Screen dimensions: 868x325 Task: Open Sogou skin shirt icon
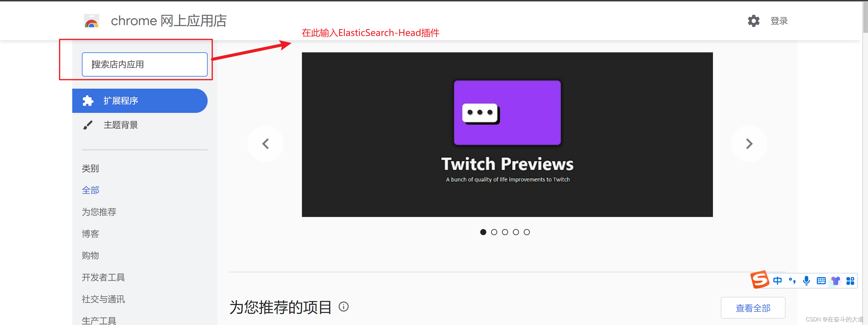tap(835, 281)
